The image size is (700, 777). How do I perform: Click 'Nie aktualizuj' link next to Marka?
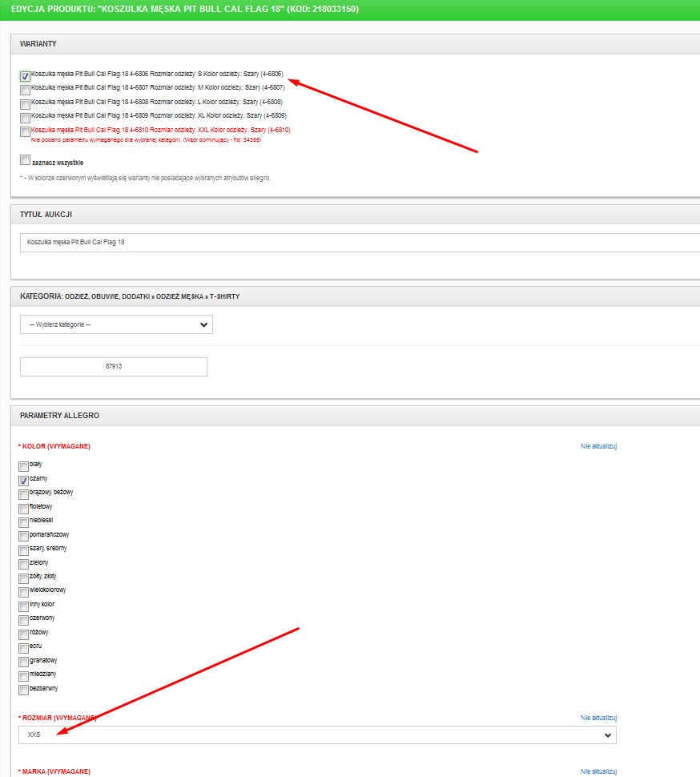(598, 771)
